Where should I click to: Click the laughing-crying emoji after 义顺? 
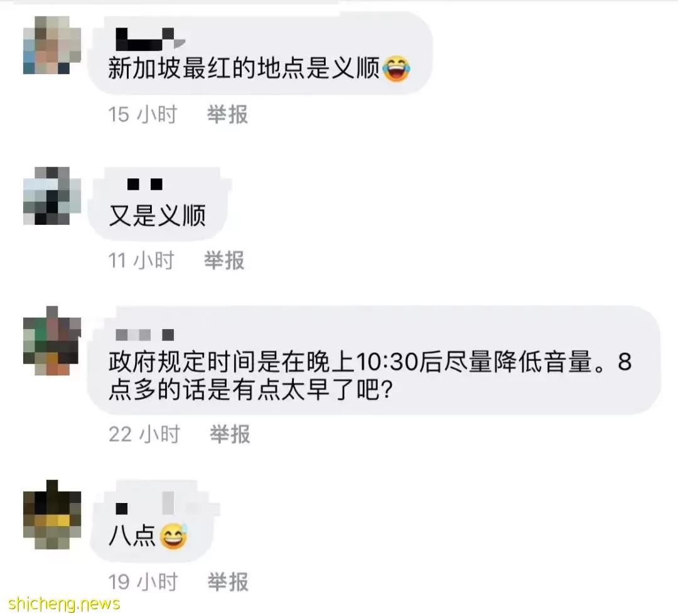tap(397, 68)
